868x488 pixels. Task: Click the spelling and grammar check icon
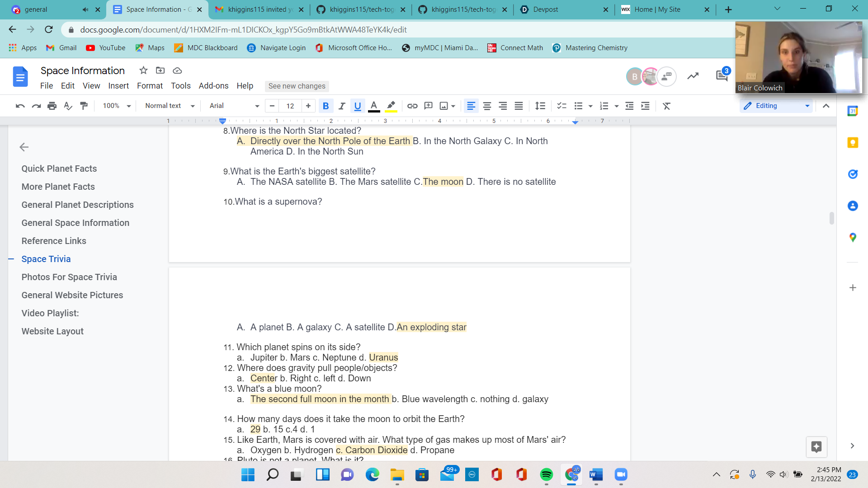tap(68, 106)
